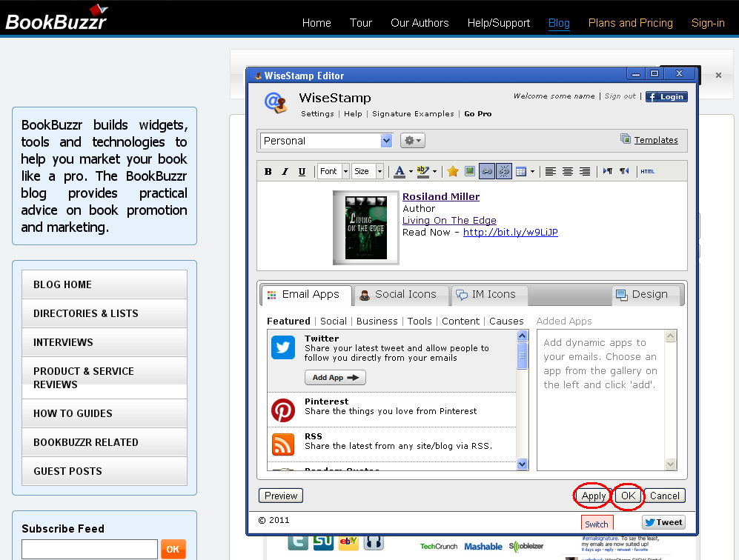Center align the signature text
The width and height of the screenshot is (739, 560).
pos(568,172)
